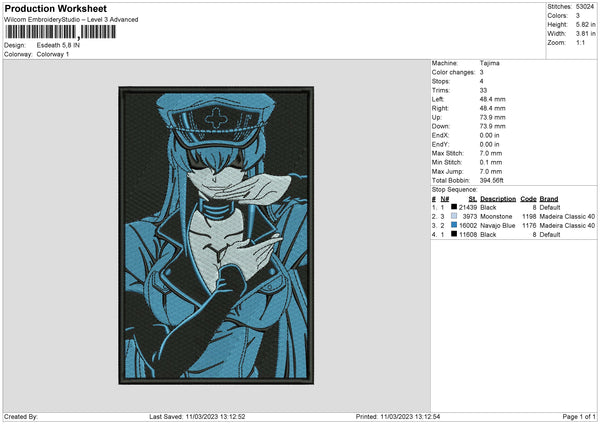Select the Up measurement 73.9 mm
Viewport: 600px width, 424px height.
coord(492,117)
